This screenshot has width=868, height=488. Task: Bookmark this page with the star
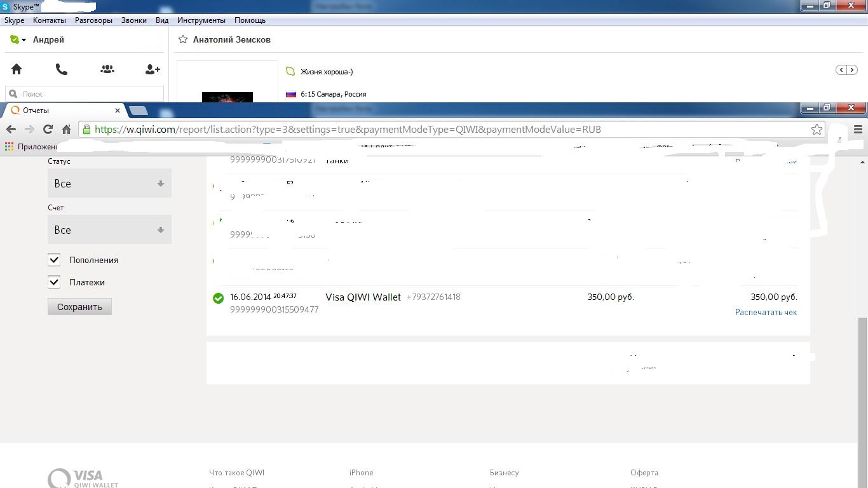(817, 129)
